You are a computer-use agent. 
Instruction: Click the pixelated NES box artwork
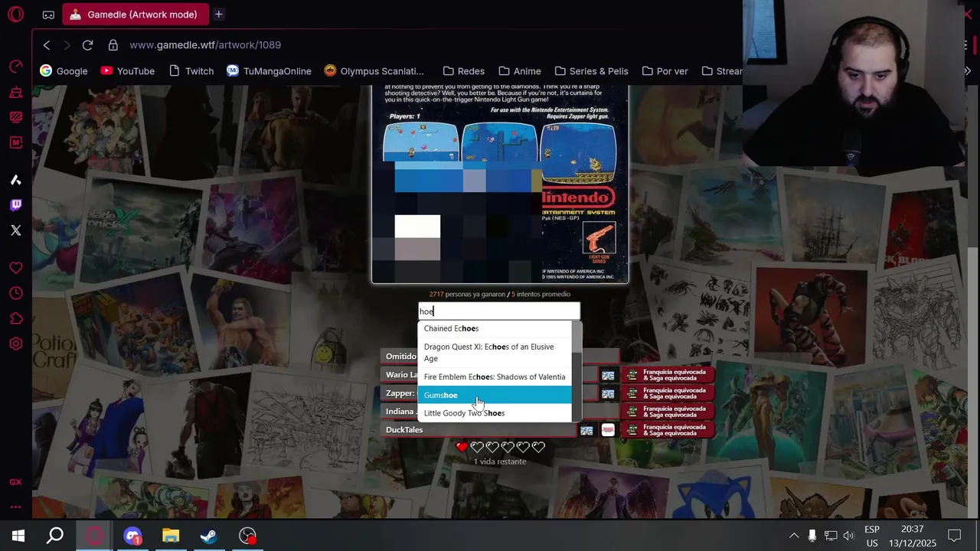pos(500,184)
